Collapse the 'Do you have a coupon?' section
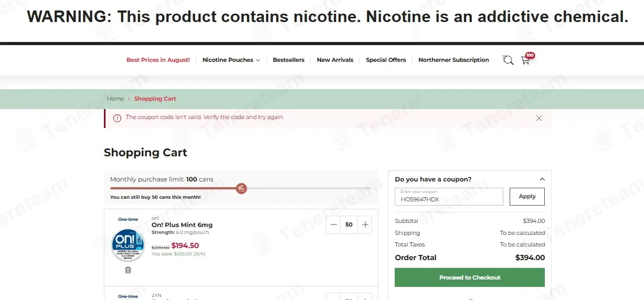Viewport: 644px width, 300px height. pyautogui.click(x=542, y=179)
